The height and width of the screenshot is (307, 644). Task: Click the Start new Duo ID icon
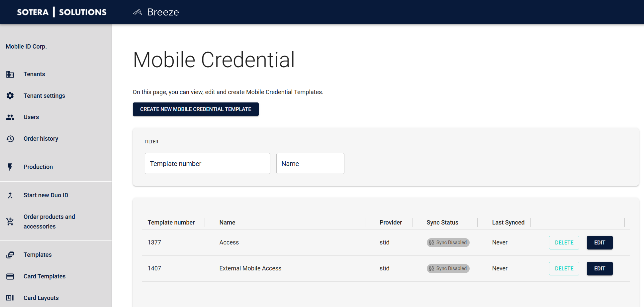10,195
